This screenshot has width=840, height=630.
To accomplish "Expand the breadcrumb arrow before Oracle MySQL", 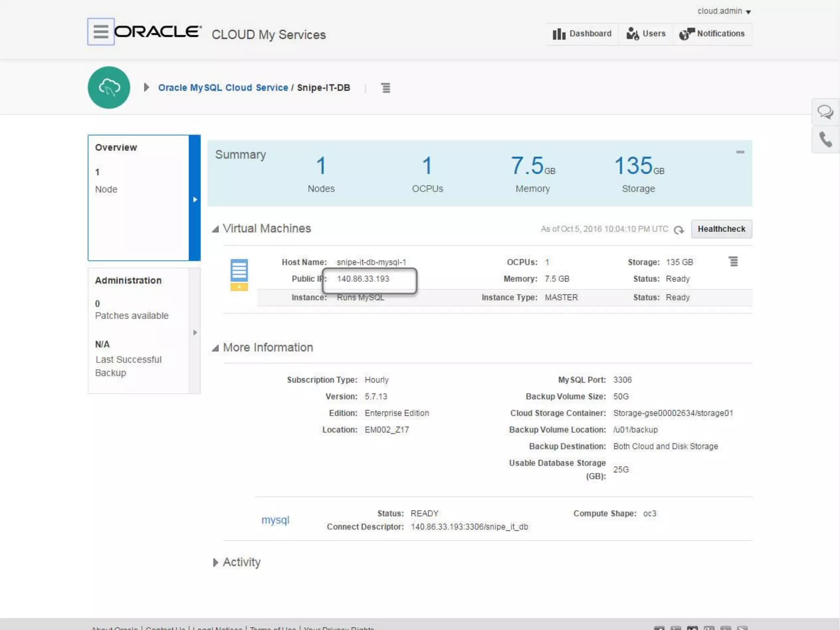I will [x=146, y=87].
